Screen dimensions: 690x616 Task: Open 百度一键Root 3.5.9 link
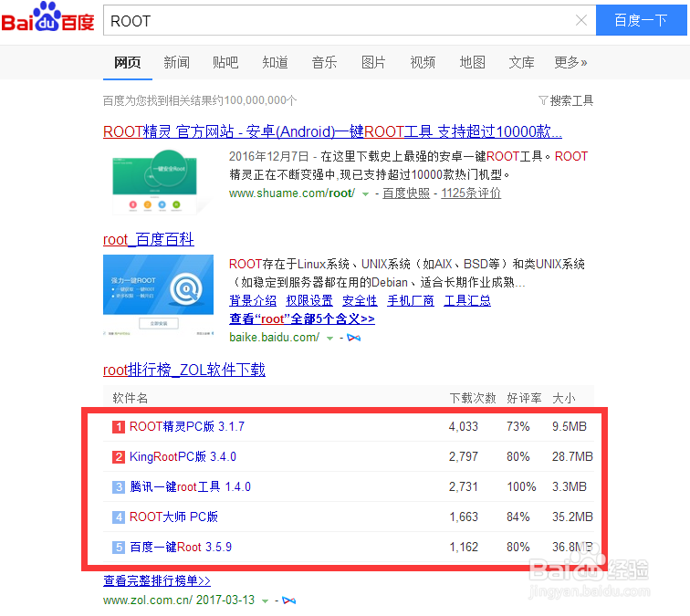(x=181, y=547)
